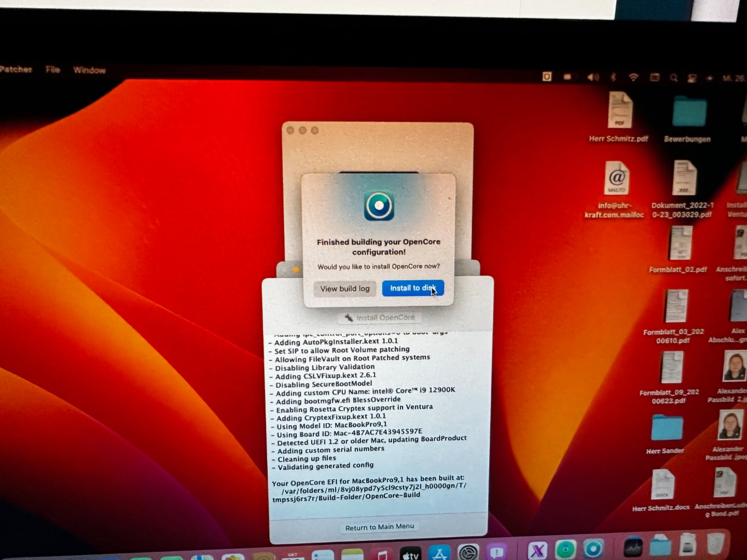Select the info@uhr-kraft.com.mailloc file
This screenshot has width=747, height=560.
616,189
